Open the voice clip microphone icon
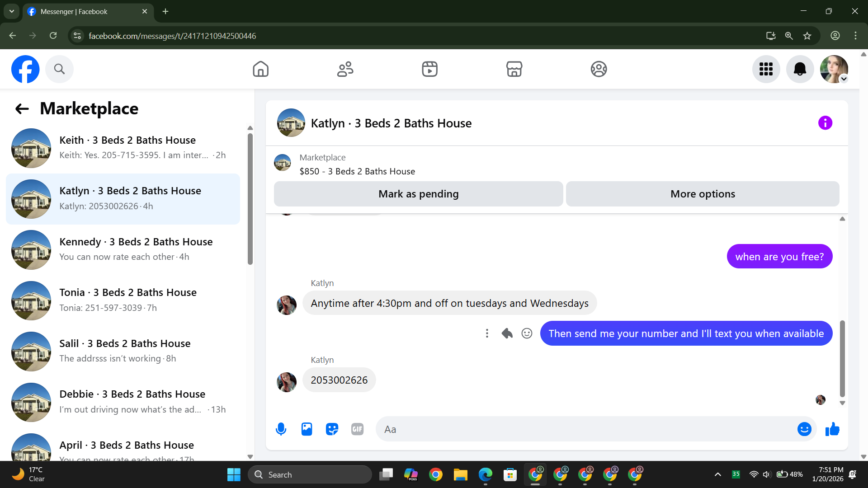Image resolution: width=868 pixels, height=488 pixels. pos(281,429)
